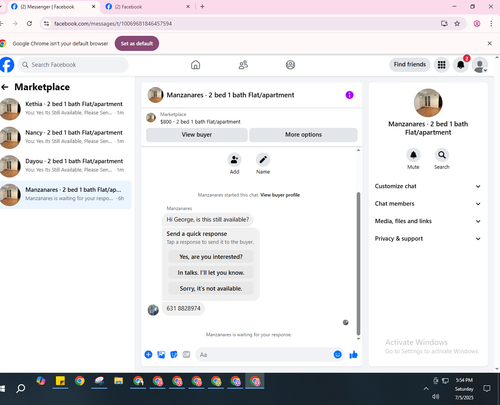500x405 pixels.
Task: Add people to the chat
Action: [234, 160]
